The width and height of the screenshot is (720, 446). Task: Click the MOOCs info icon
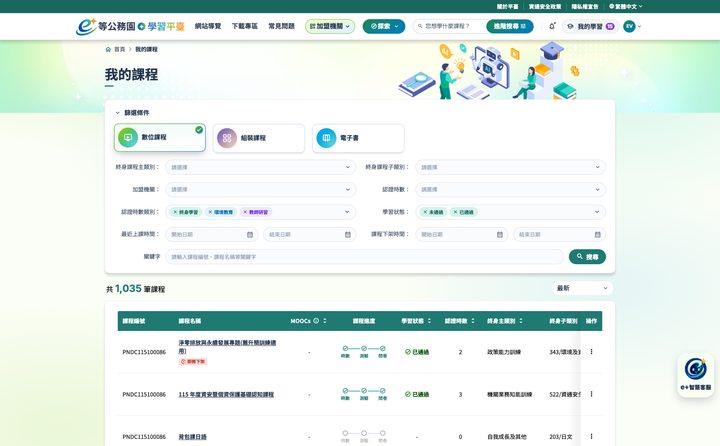(316, 321)
